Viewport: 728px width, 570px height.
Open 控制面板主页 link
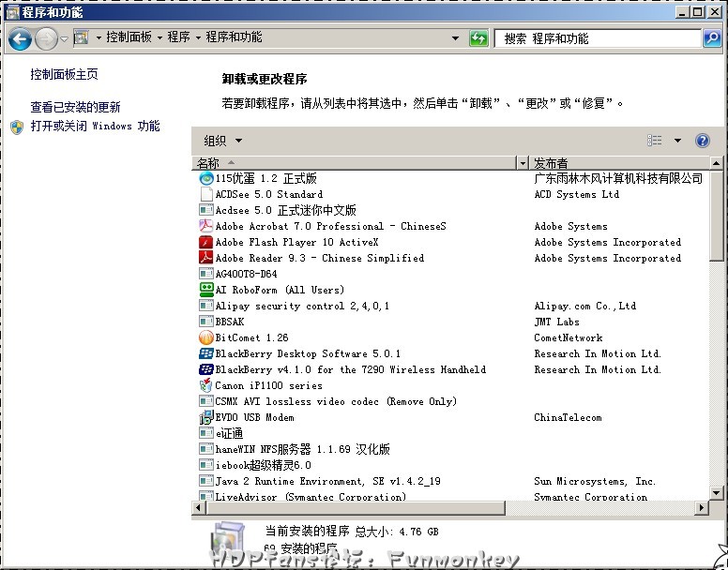64,74
